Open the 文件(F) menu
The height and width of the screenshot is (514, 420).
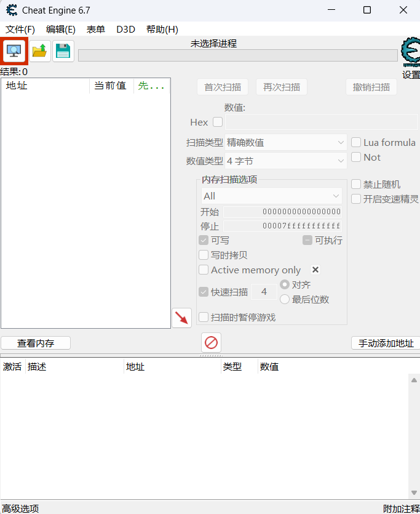point(20,30)
